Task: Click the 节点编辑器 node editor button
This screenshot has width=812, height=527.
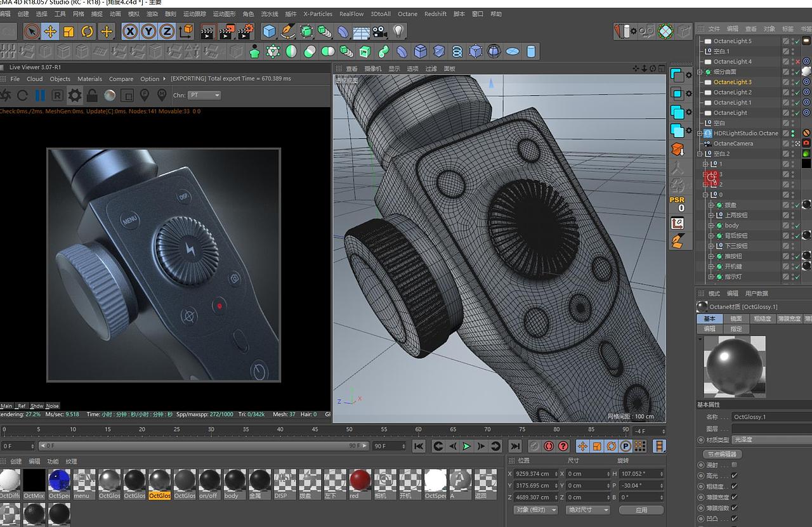Action: click(721, 454)
